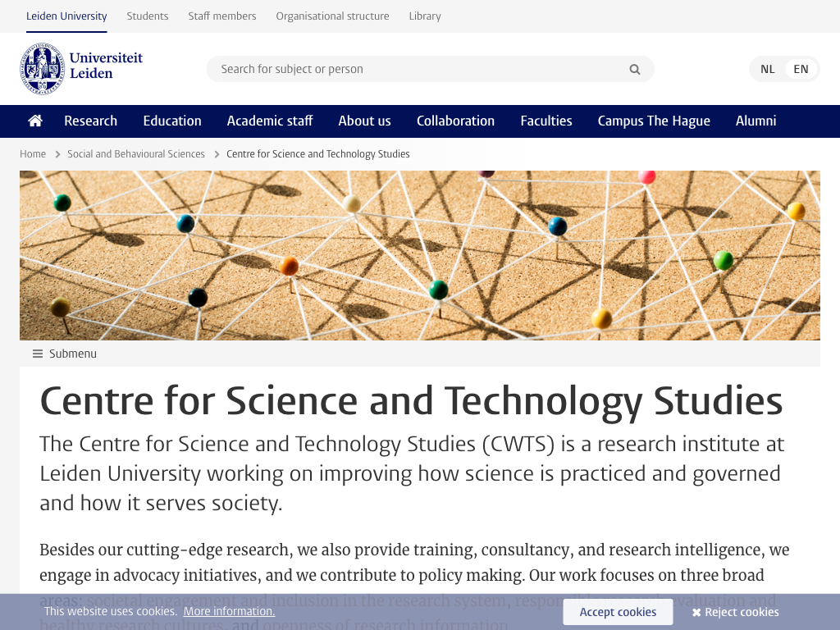Go to Social and Behavioural Sciences breadcrumb
The height and width of the screenshot is (630, 840).
tap(136, 153)
